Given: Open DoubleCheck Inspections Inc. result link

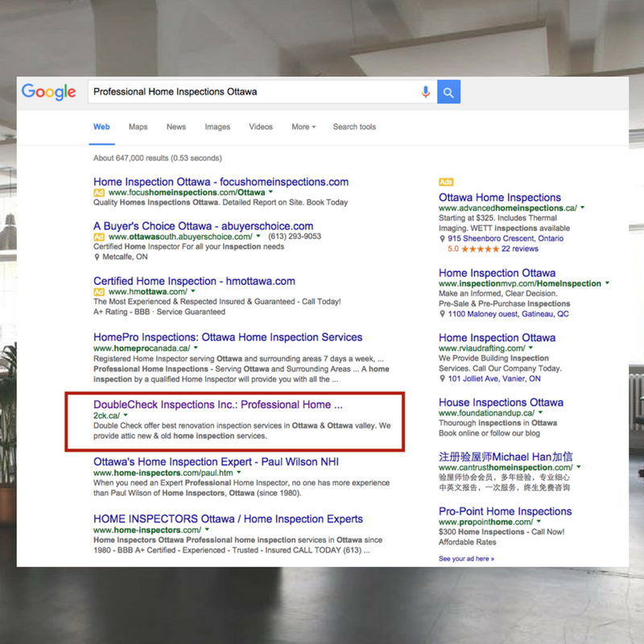Looking at the screenshot, I should point(217,404).
